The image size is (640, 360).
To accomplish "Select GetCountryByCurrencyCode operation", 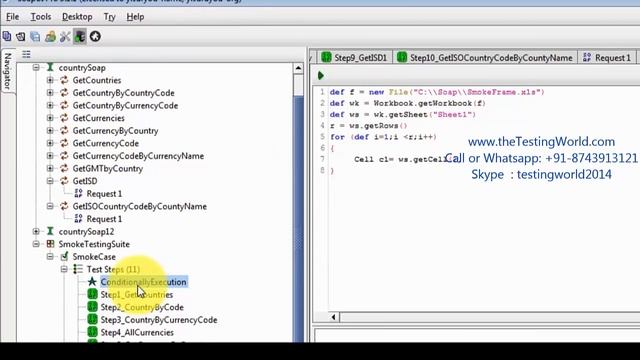I will [125, 105].
